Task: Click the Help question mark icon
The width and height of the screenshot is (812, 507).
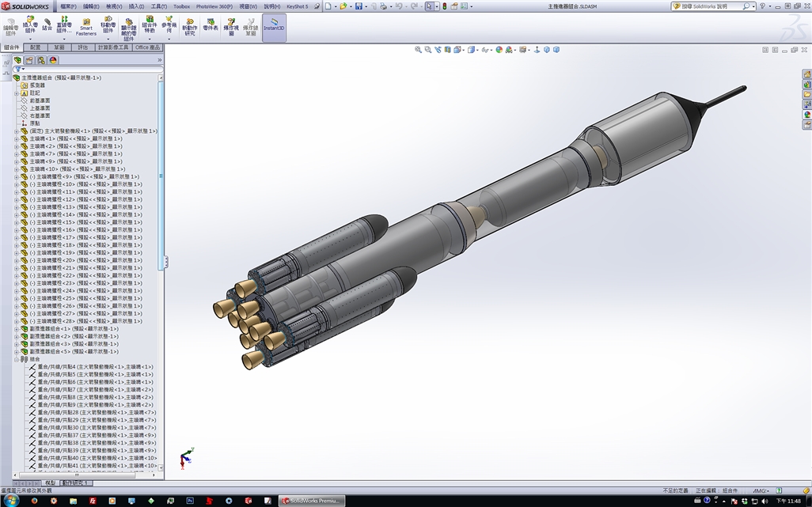Action: click(x=762, y=6)
